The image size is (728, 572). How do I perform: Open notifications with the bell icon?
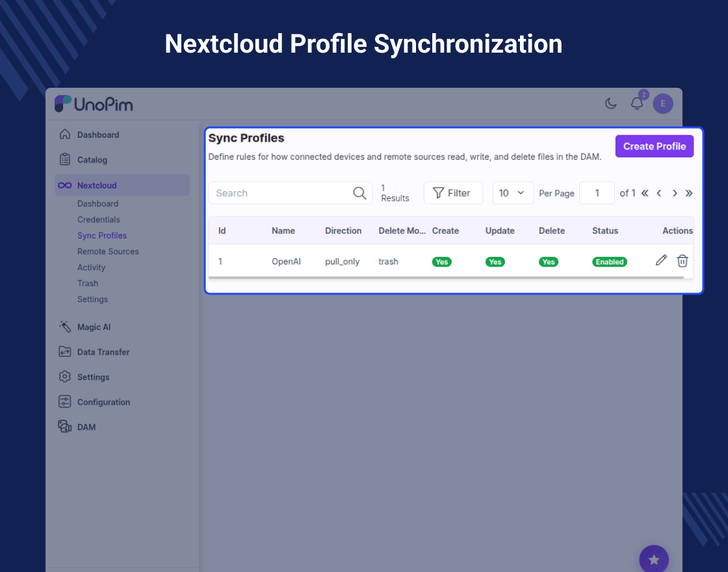[x=637, y=103]
